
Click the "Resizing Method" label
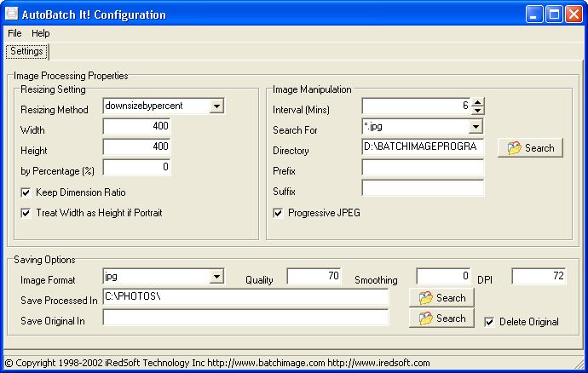55,110
